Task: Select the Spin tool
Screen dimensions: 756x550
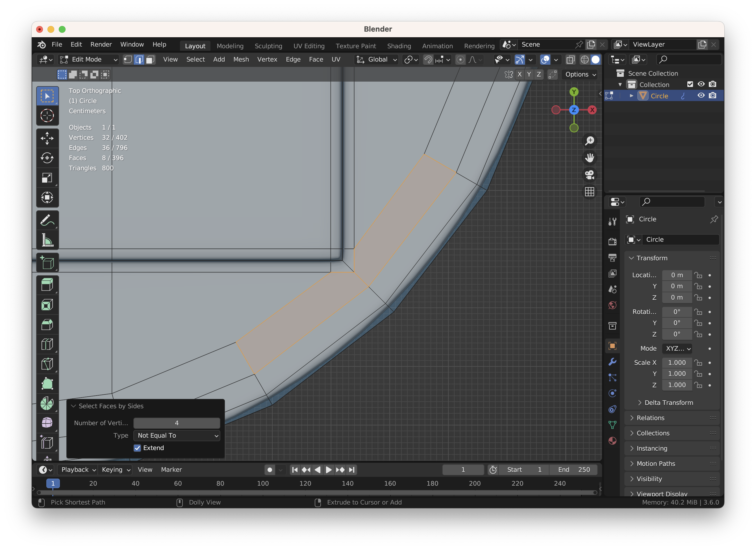Action: pyautogui.click(x=47, y=403)
